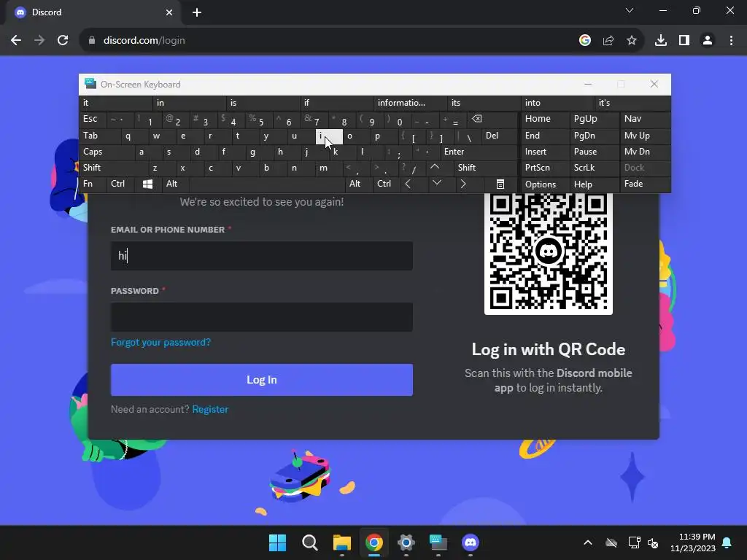Click the context menu key on keyboard

(x=500, y=184)
